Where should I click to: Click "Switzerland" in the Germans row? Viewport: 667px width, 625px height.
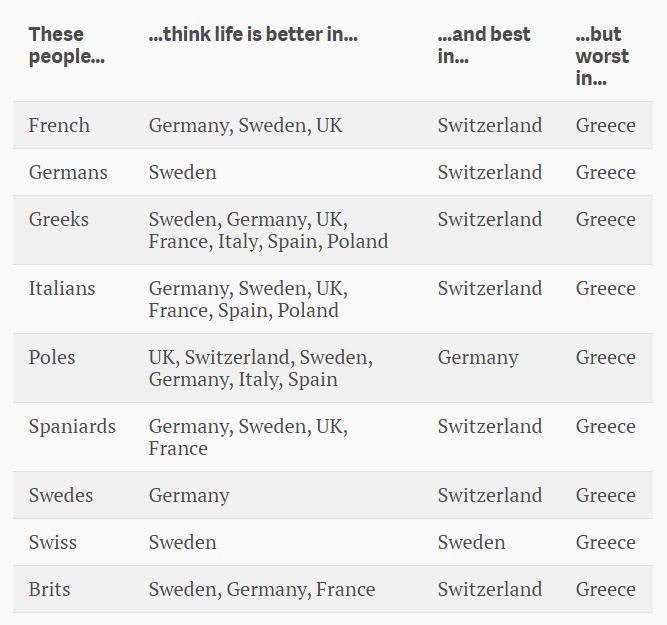490,172
